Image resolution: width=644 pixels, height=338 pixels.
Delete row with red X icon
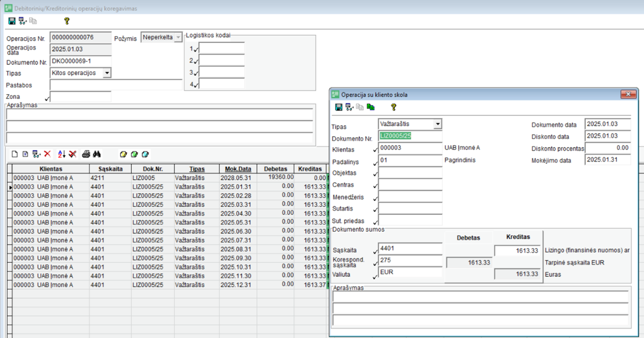47,154
